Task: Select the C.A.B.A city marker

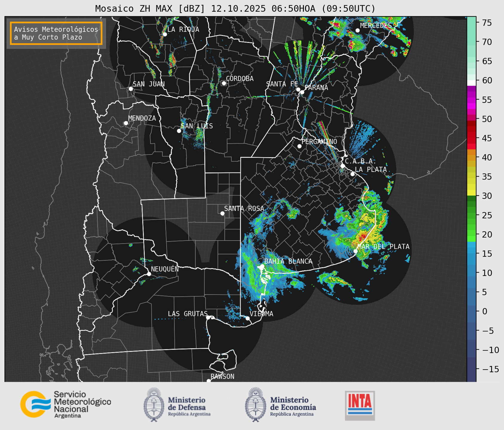Action: 343,166
